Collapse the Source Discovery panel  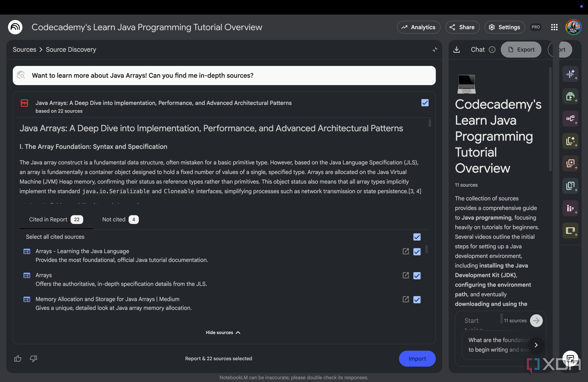point(435,50)
